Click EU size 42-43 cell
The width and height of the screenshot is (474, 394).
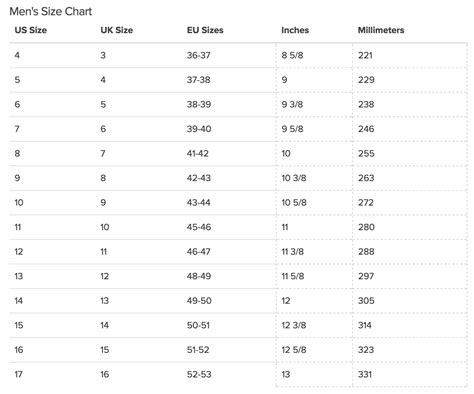[x=199, y=178]
